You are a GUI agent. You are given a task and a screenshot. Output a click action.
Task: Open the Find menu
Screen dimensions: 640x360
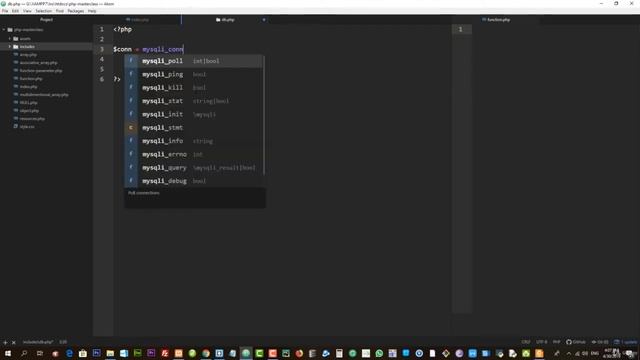click(60, 11)
